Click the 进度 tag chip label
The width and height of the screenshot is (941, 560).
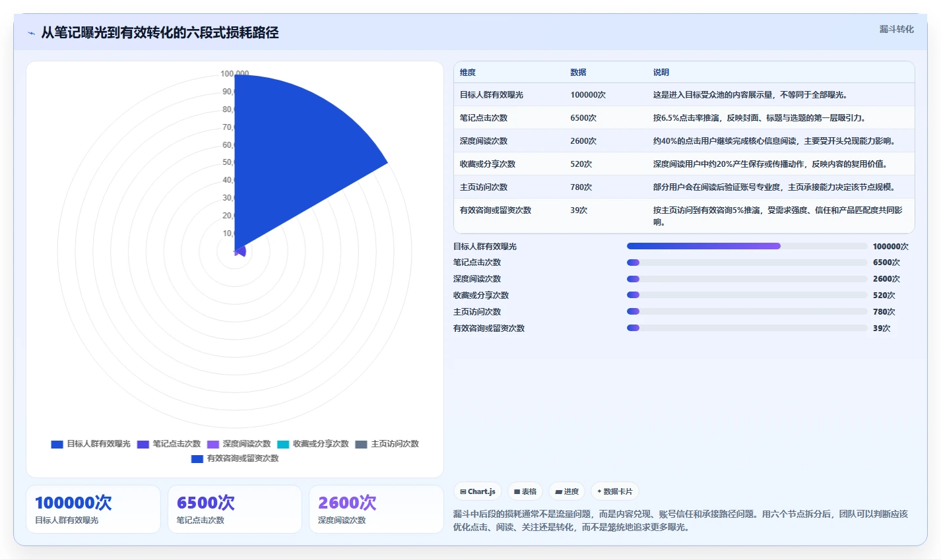click(x=571, y=491)
